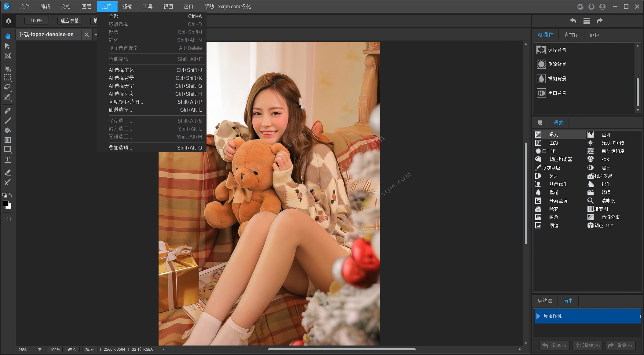This screenshot has width=644, height=355.
Task: Open the hamburger history menu icon
Action: tap(586, 21)
